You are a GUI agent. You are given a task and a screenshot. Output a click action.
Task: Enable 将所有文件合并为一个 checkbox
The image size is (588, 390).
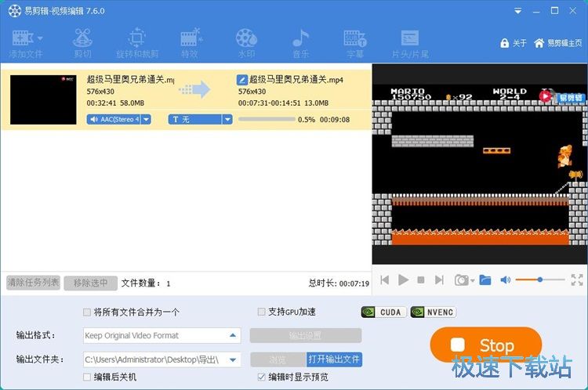pyautogui.click(x=86, y=312)
